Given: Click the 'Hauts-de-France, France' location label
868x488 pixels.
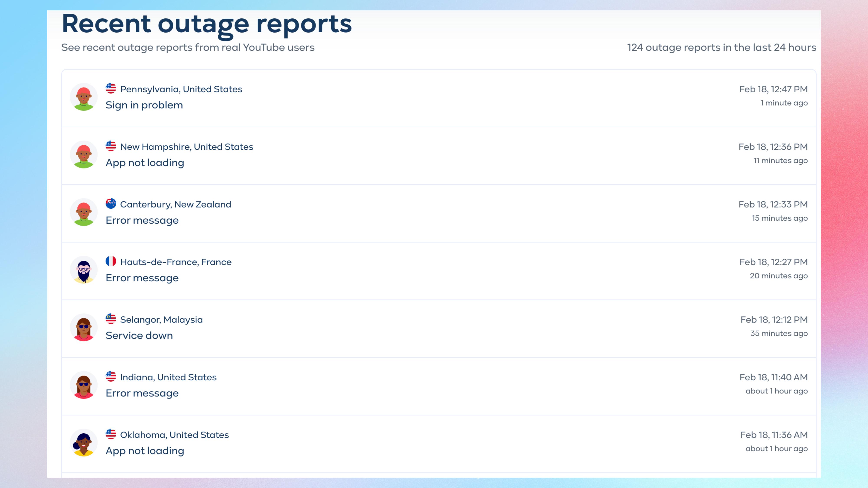Looking at the screenshot, I should click(x=176, y=262).
